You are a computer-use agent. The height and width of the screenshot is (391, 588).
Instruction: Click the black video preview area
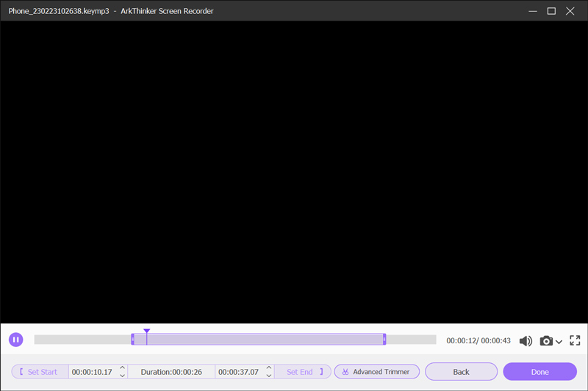[294, 172]
